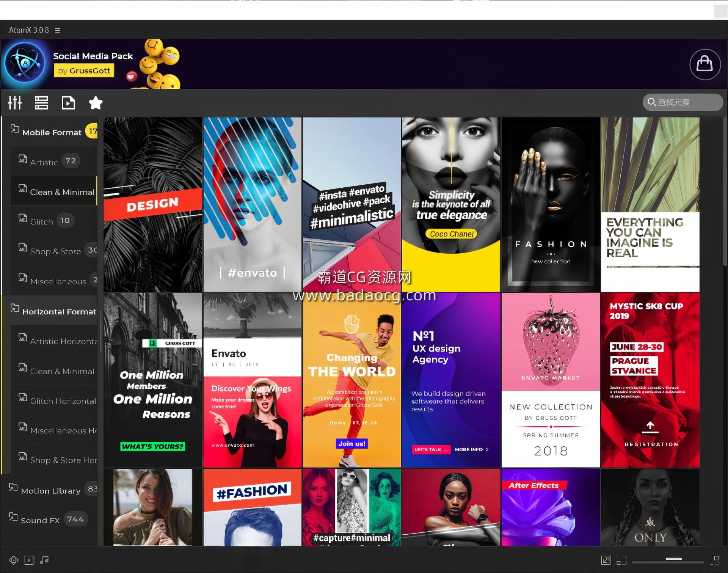Click the magnifier icon in search box
Screen dimensions: 728x573
(x=651, y=102)
